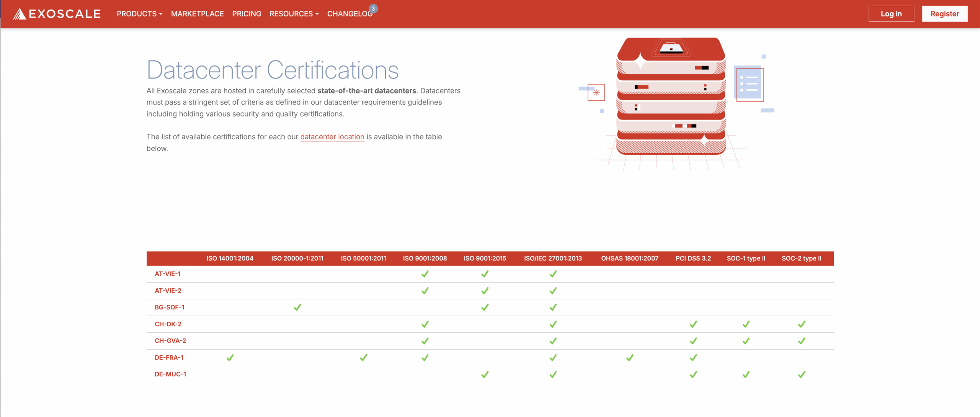This screenshot has width=980, height=417.
Task: Select the CH-GVA-2 zone row label
Action: [170, 341]
